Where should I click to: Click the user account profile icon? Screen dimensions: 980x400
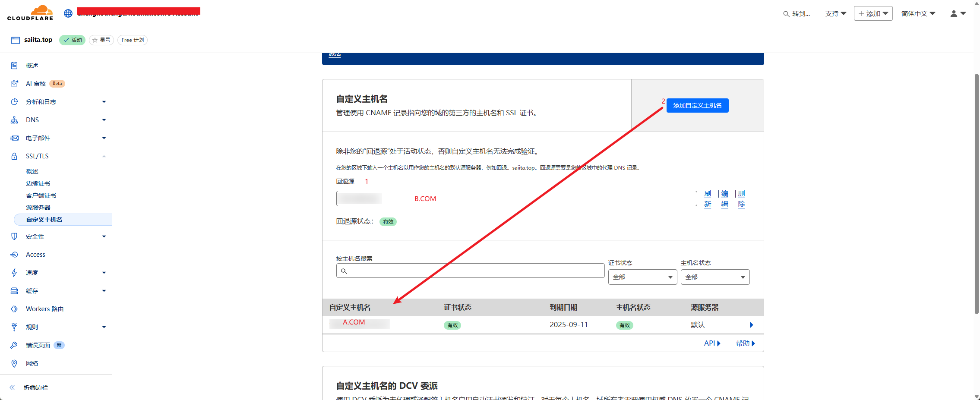(x=954, y=14)
